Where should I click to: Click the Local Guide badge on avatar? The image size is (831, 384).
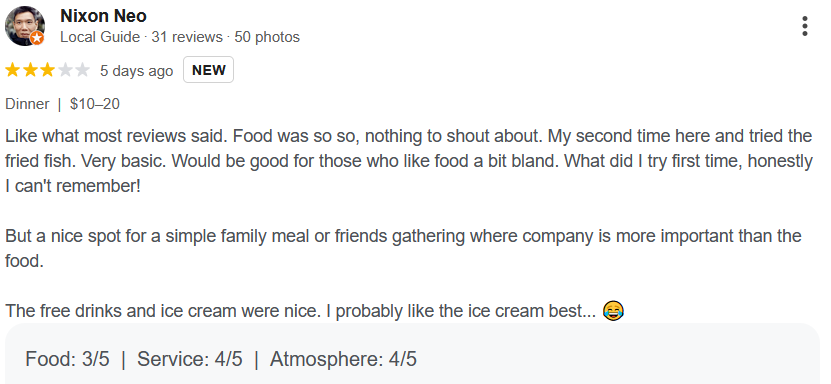pos(37,38)
